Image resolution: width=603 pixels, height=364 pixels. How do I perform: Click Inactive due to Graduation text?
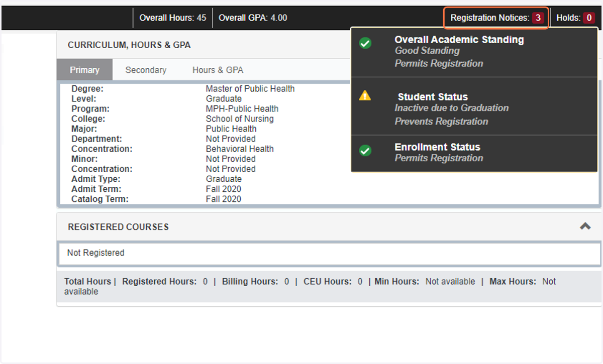point(452,108)
